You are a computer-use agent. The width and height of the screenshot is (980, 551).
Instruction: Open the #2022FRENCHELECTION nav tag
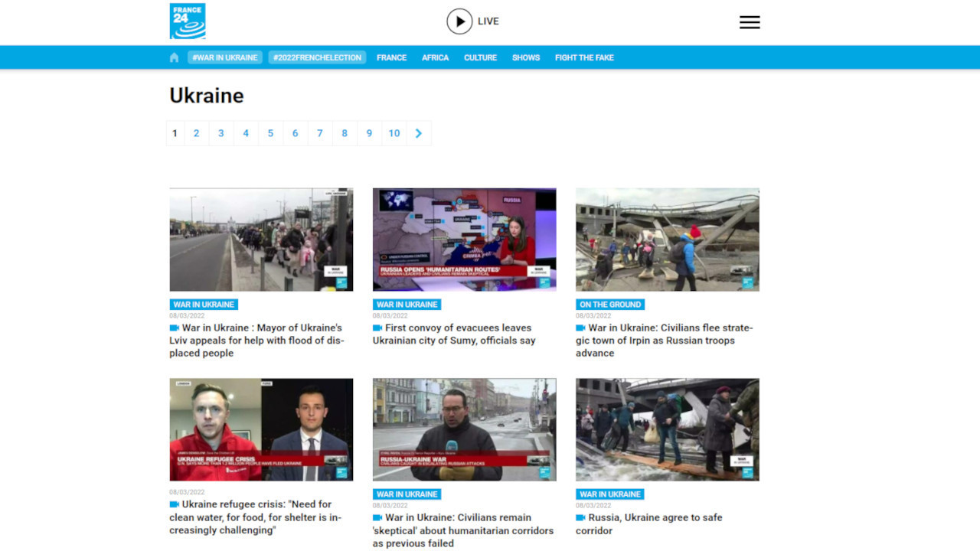tap(317, 57)
